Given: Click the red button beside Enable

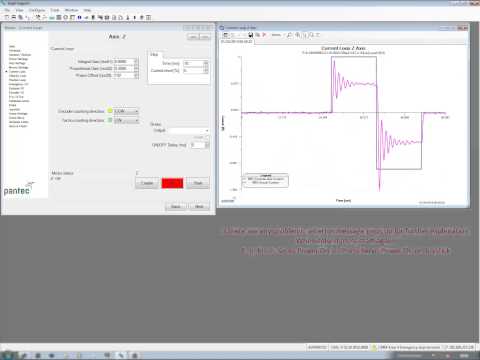Looking at the screenshot, I should [x=172, y=183].
